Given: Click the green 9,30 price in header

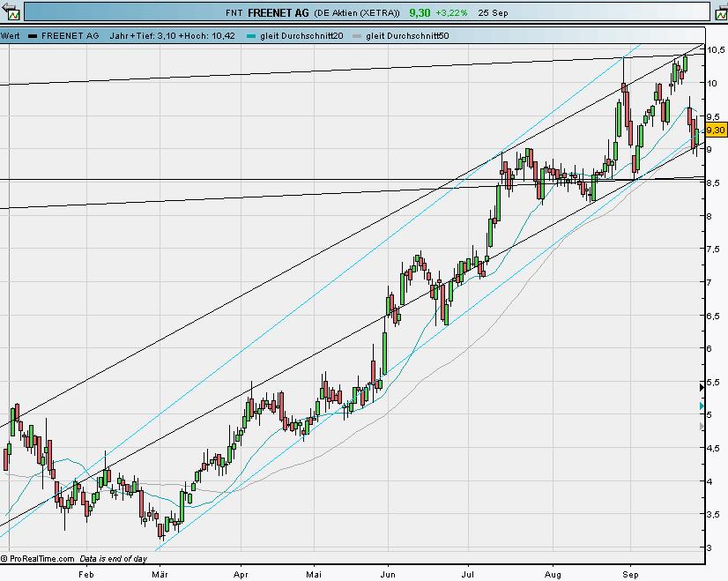Looking at the screenshot, I should (x=420, y=13).
